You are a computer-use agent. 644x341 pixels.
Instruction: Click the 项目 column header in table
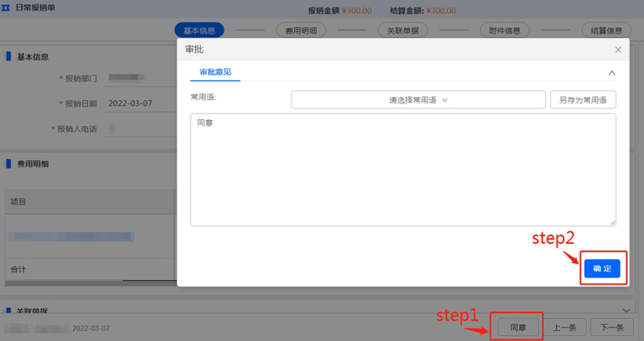[x=18, y=202]
